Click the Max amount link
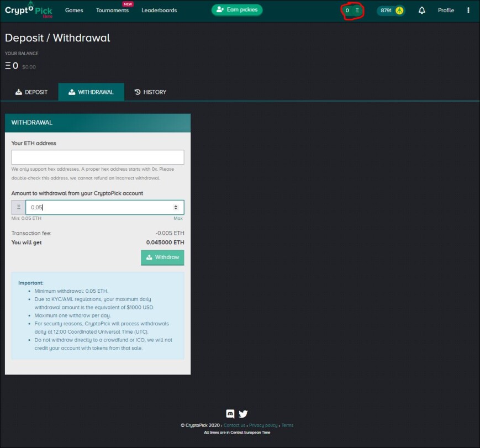480x448 pixels. pos(178,218)
